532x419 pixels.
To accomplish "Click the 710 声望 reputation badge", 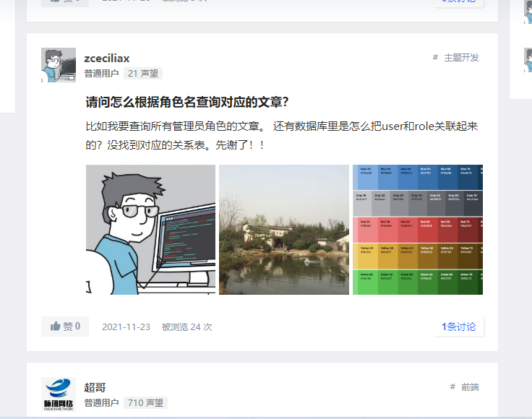I will click(145, 402).
